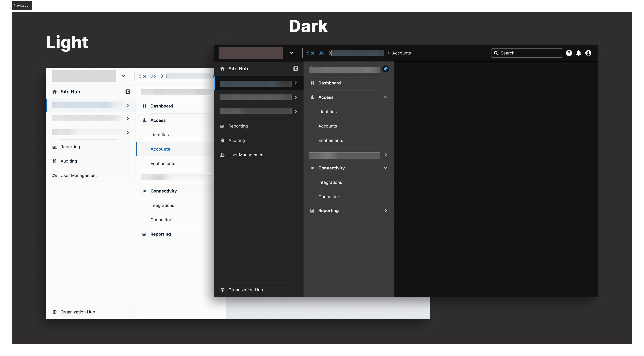Open Organization Hub in dark sidebar
Screen dimensions: 644x356
245,290
